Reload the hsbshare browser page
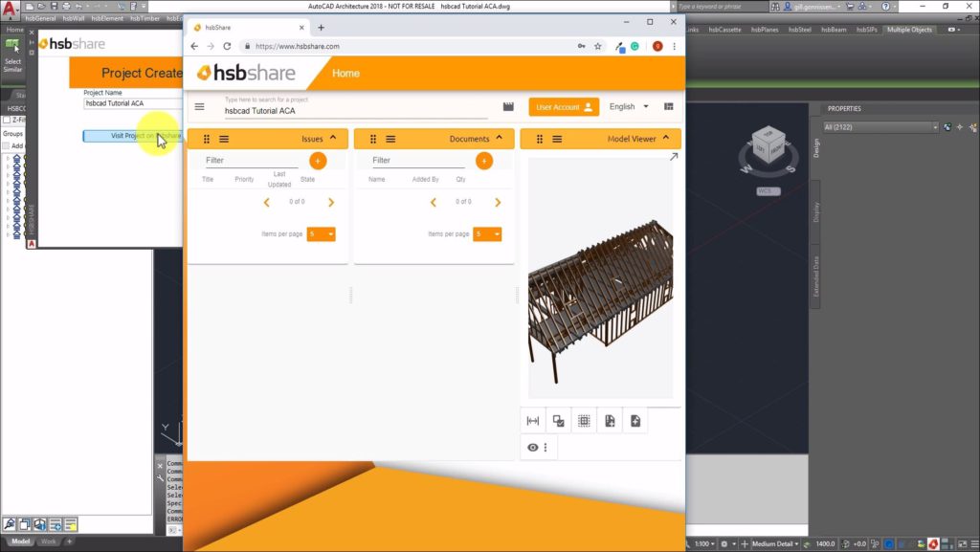The width and height of the screenshot is (980, 552). tap(227, 46)
